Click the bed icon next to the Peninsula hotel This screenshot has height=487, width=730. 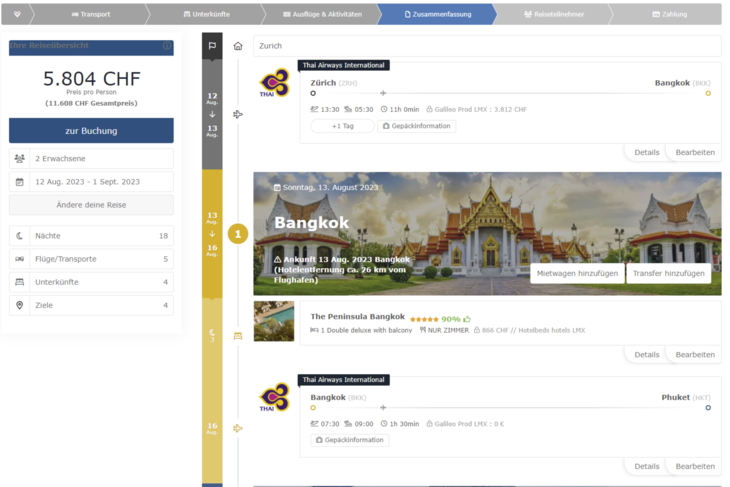[238, 336]
